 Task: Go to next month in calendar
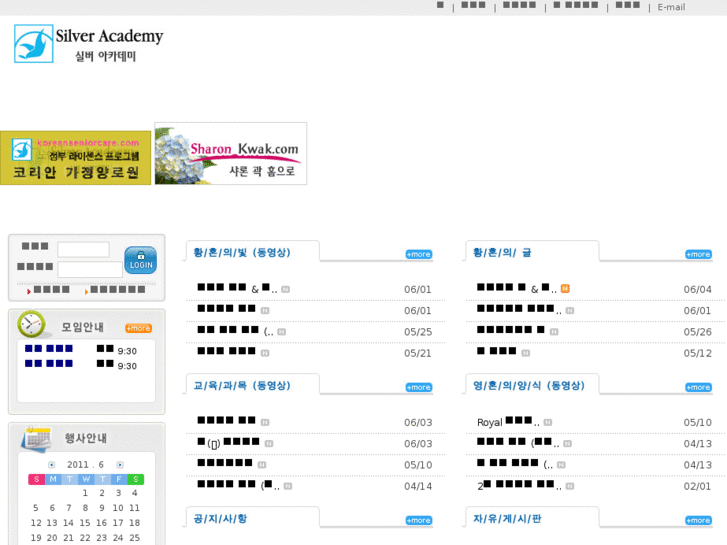click(x=120, y=465)
